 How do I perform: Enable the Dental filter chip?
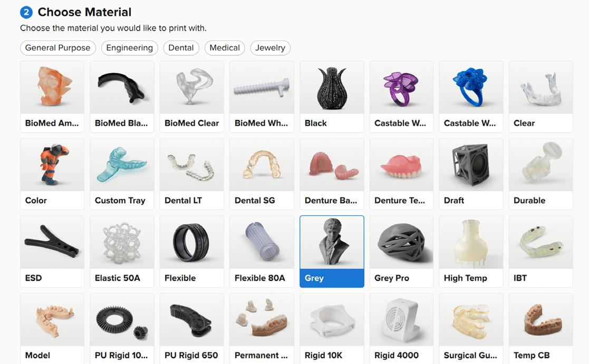click(181, 48)
